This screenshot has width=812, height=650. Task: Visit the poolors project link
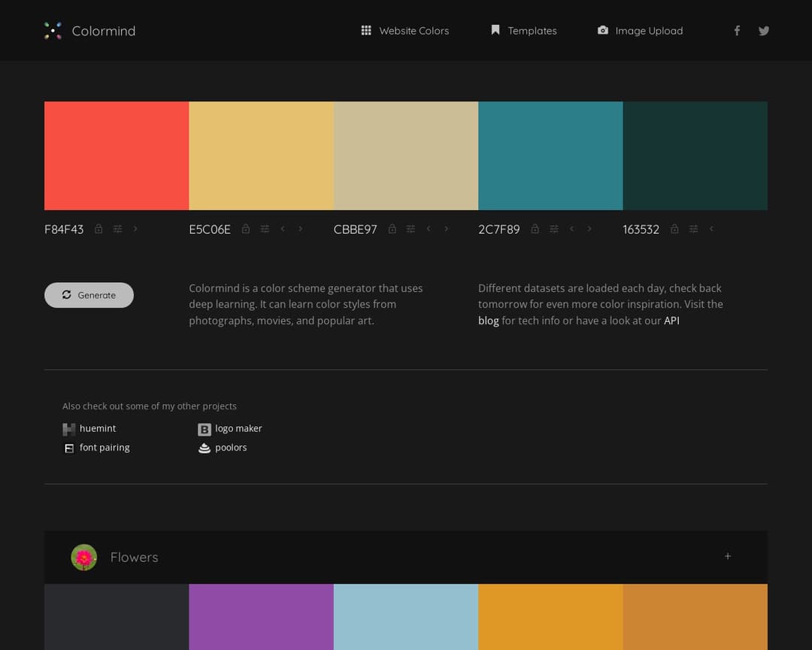point(231,448)
